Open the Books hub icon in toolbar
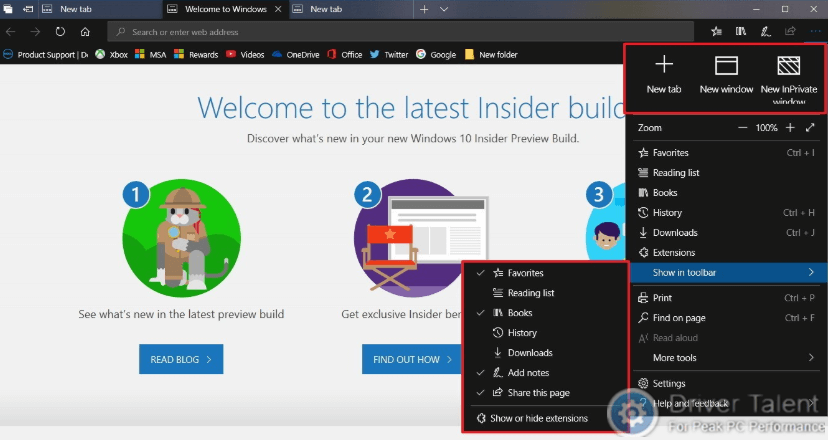 point(741,32)
